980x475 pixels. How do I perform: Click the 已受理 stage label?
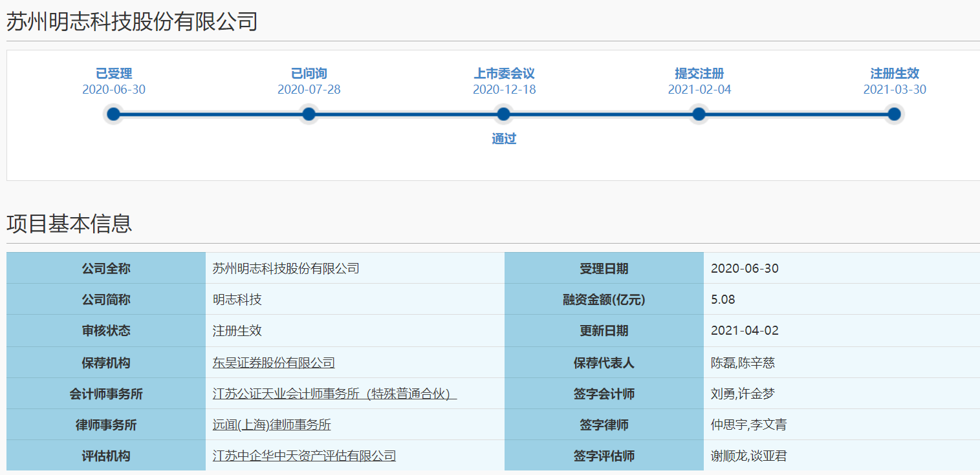[x=114, y=74]
